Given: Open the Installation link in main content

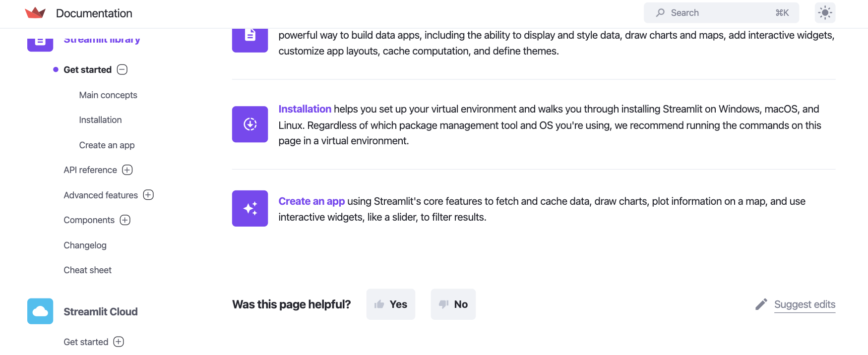Looking at the screenshot, I should point(305,109).
